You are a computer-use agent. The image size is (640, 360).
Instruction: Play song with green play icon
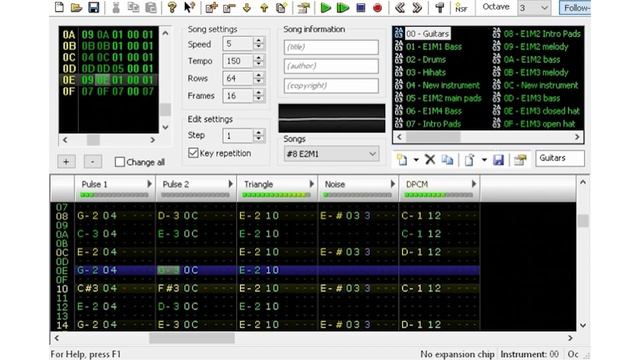pos(325,7)
